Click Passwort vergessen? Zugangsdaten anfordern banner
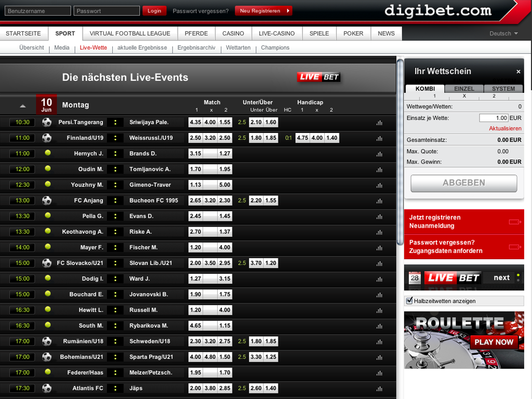532x399 pixels. pyautogui.click(x=464, y=247)
